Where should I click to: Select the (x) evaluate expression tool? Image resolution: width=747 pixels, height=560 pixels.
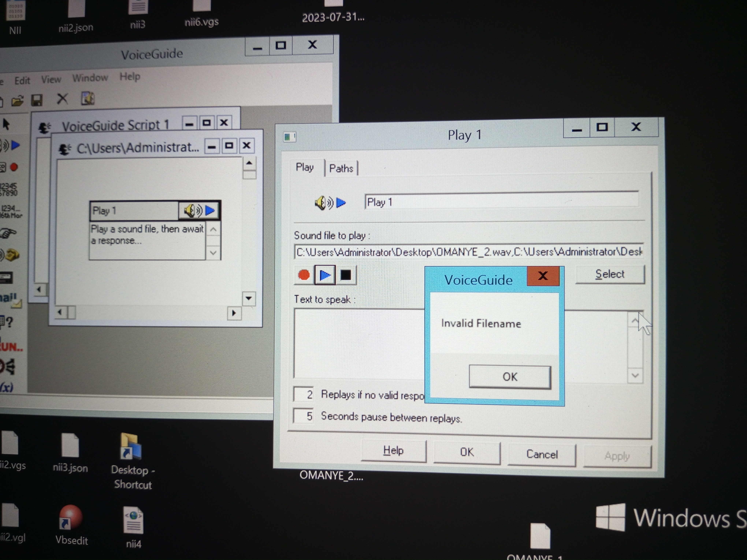click(7, 387)
